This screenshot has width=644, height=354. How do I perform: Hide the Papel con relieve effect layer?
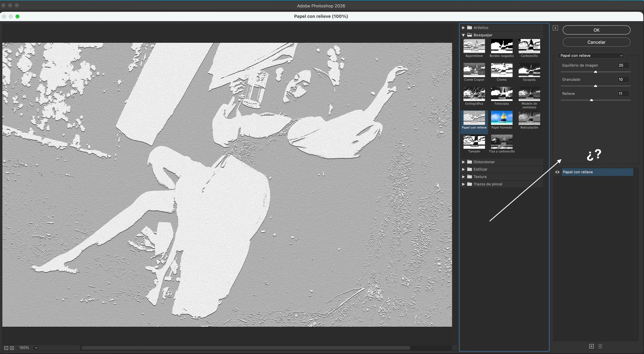tap(557, 172)
